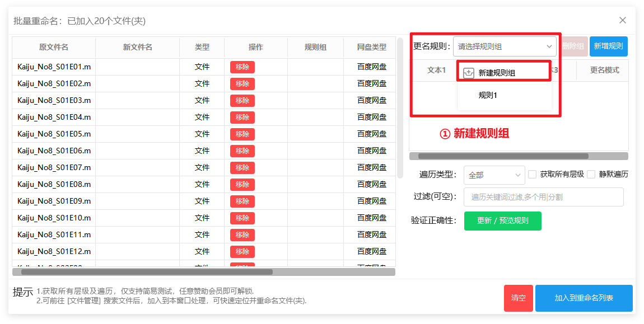Click the new rule group icon
644x324 pixels.
click(x=469, y=73)
